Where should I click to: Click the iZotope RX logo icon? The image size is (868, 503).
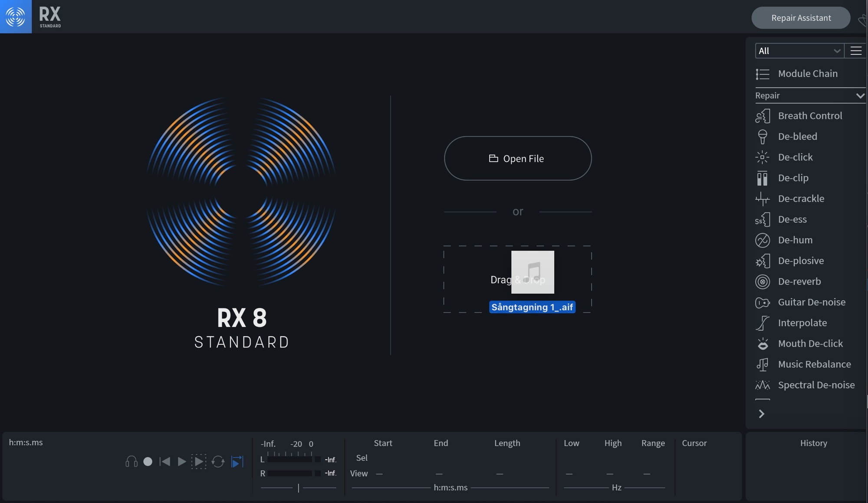(16, 17)
